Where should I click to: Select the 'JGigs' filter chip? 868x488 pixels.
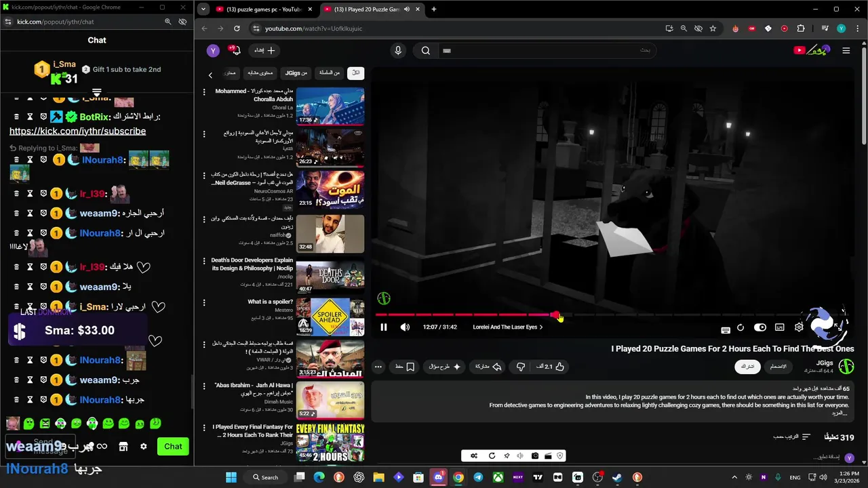tap(296, 73)
